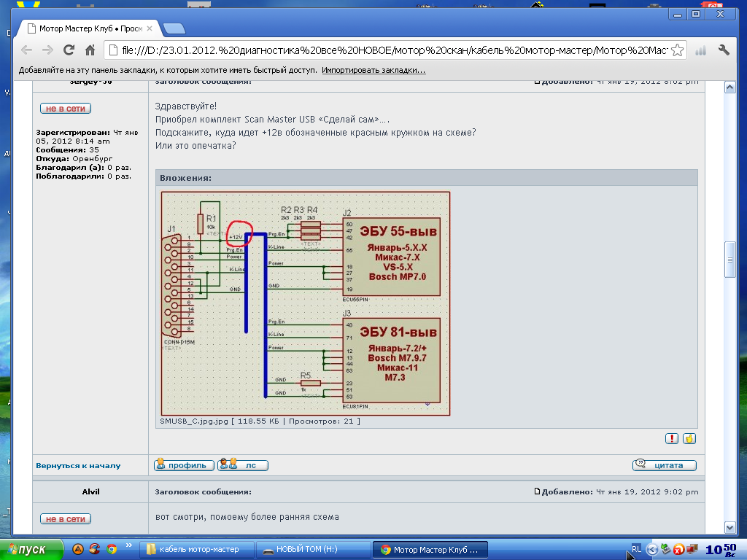This screenshot has width=747, height=560.
Task: Open the пуск Start menu
Action: [x=31, y=550]
